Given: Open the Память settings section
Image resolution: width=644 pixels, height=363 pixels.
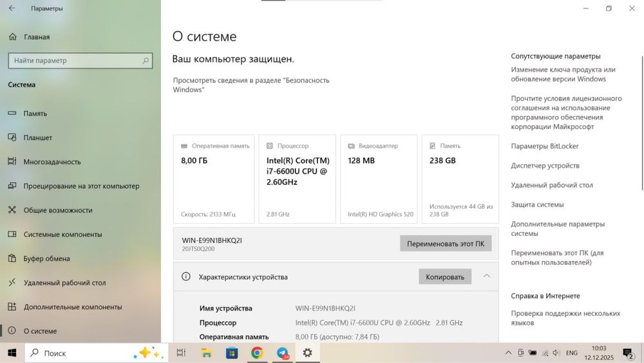Looking at the screenshot, I should click(80, 113).
